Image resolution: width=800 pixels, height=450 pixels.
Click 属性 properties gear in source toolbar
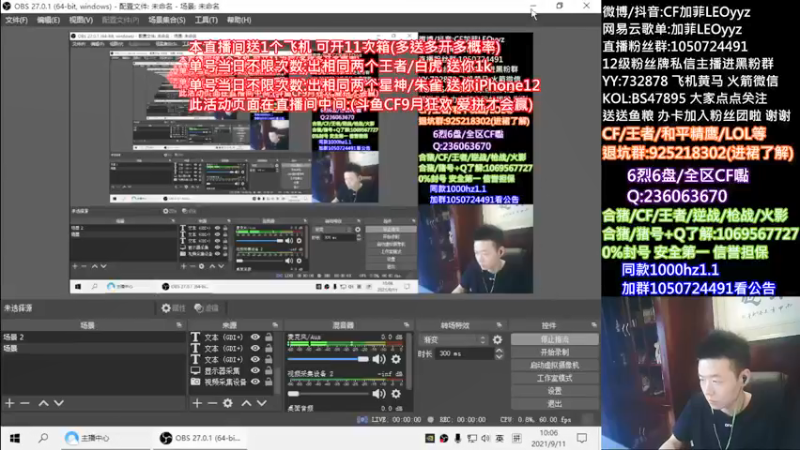point(173,308)
